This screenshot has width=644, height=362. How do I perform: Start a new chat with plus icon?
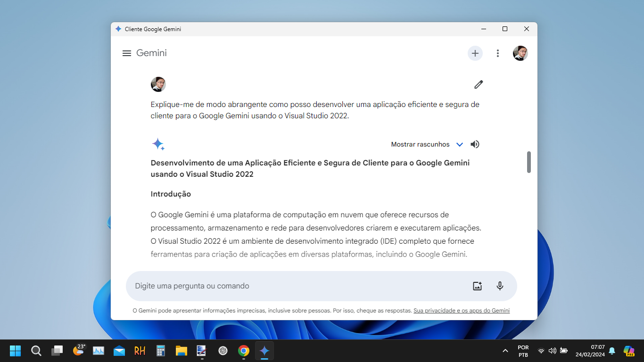475,53
